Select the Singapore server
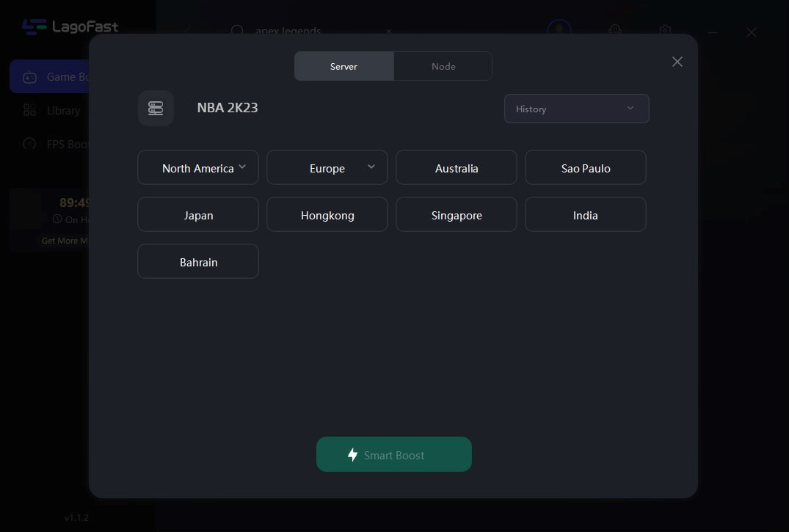 click(x=456, y=215)
